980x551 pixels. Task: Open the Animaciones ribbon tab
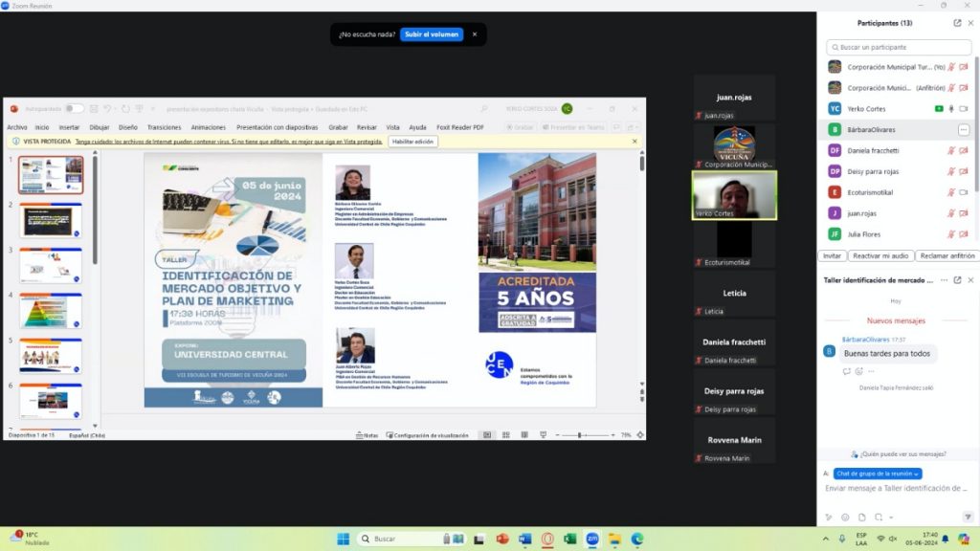pyautogui.click(x=208, y=127)
